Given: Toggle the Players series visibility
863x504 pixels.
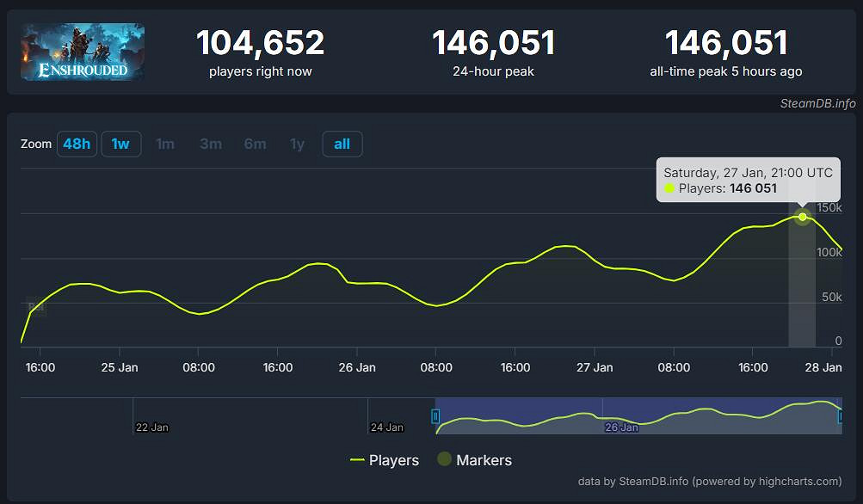Looking at the screenshot, I should click(x=385, y=460).
